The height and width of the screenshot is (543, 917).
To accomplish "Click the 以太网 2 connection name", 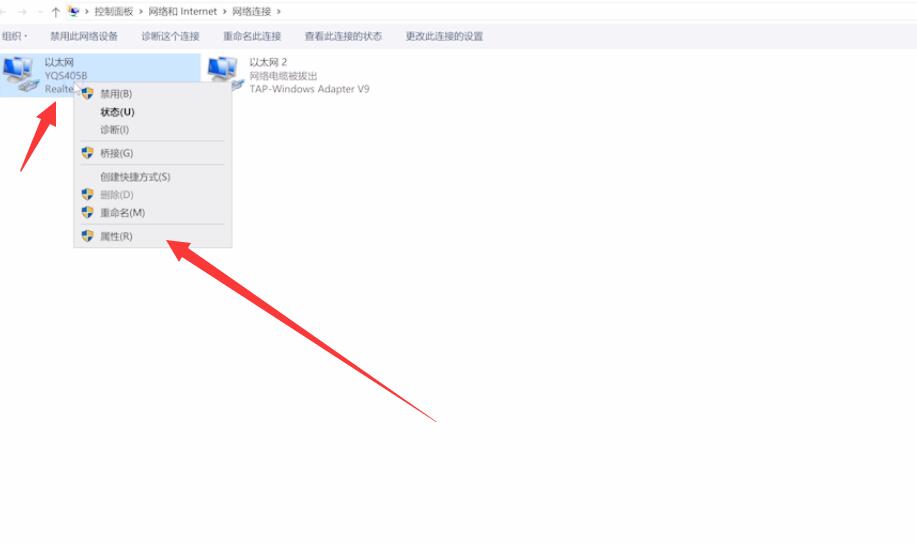I will point(268,62).
